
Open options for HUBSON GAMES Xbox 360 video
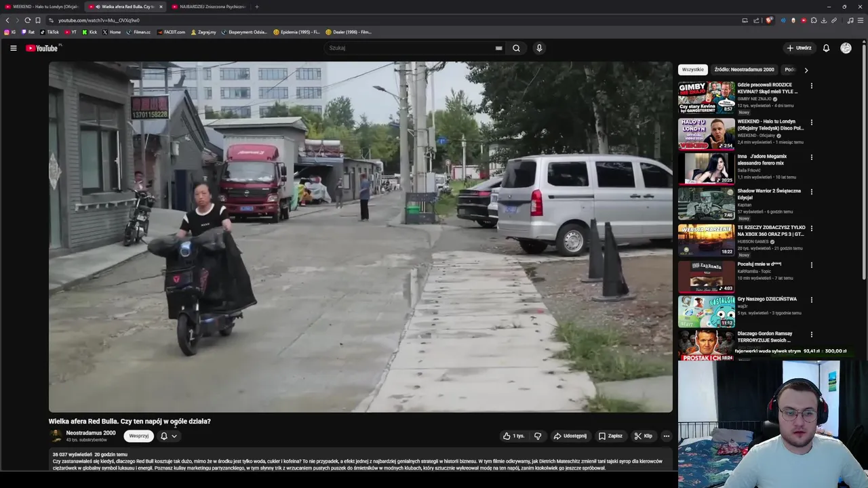(x=811, y=228)
